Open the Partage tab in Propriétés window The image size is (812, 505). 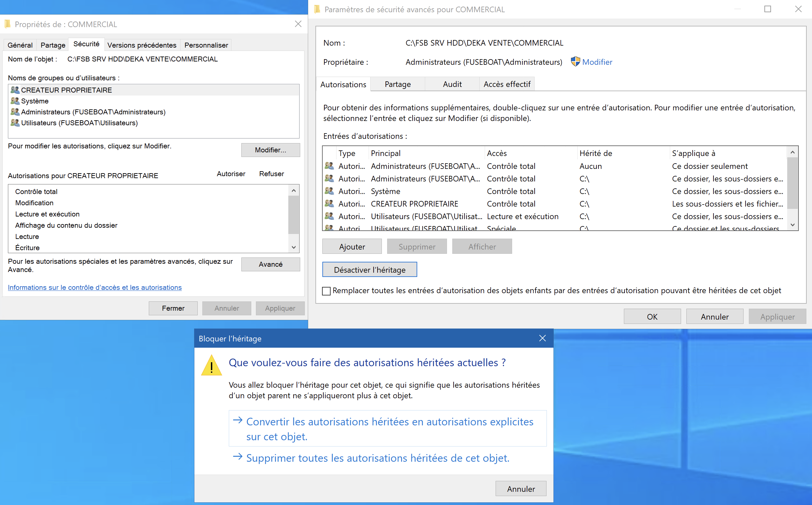[53, 45]
